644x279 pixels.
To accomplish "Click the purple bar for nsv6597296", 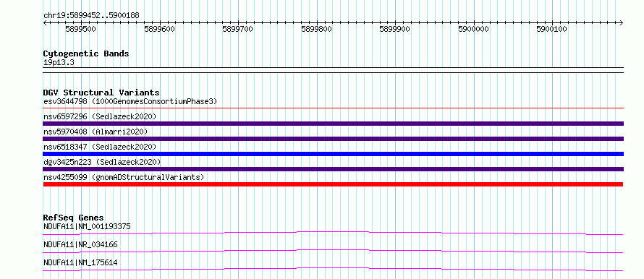I will 333,124.
